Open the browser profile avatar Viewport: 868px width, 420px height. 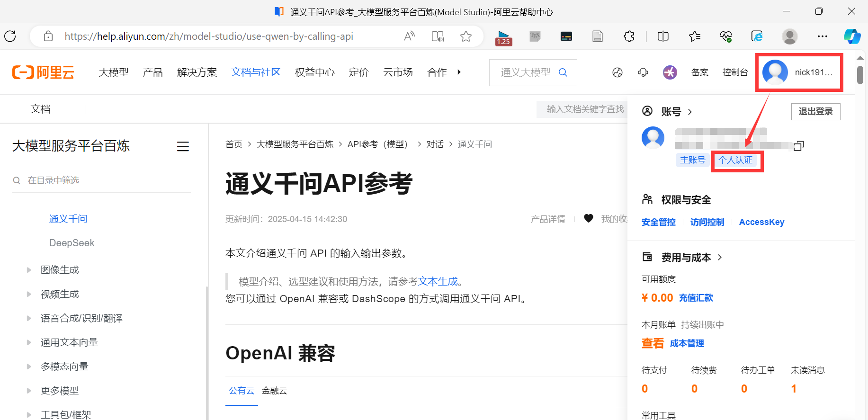click(789, 36)
